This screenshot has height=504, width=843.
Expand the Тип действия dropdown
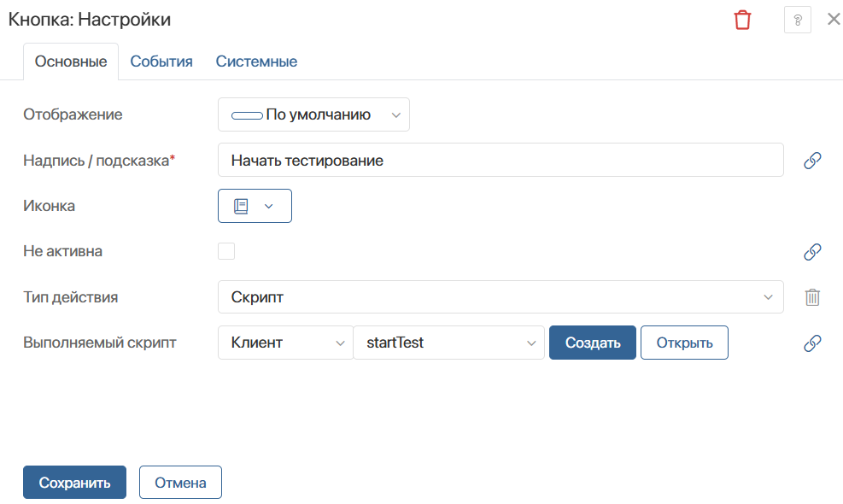pos(501,297)
